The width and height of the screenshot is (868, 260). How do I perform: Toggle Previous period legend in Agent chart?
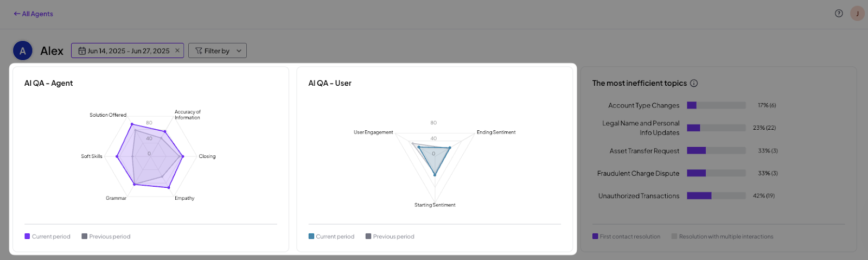pos(106,237)
